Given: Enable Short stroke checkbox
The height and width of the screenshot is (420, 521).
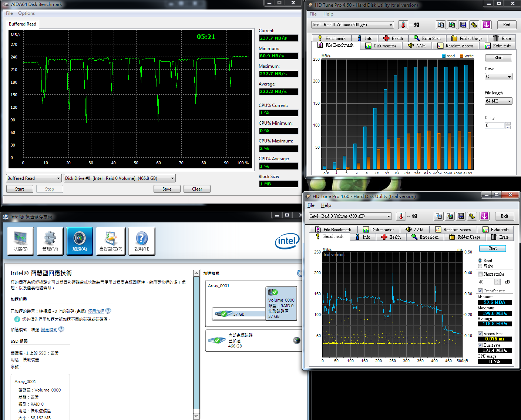Looking at the screenshot, I should click(x=480, y=274).
